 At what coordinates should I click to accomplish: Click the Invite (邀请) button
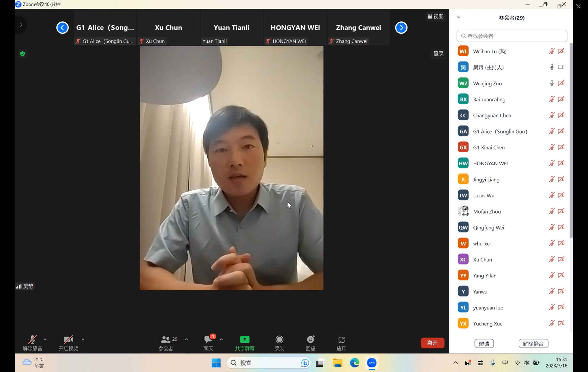(x=484, y=343)
